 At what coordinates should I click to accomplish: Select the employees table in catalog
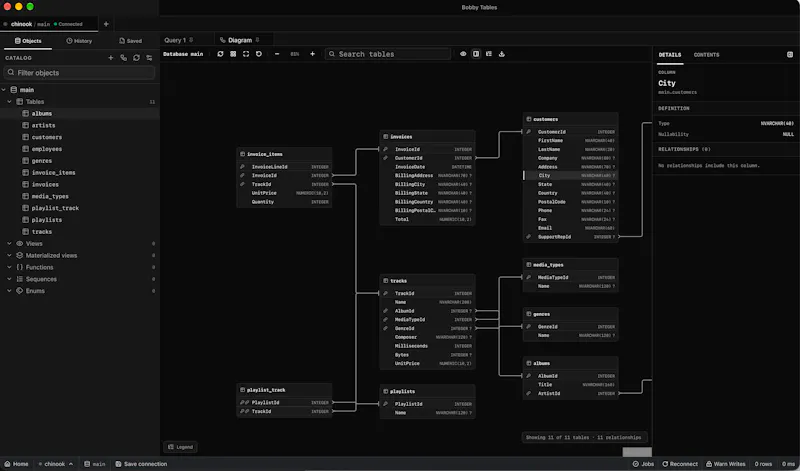point(80,148)
